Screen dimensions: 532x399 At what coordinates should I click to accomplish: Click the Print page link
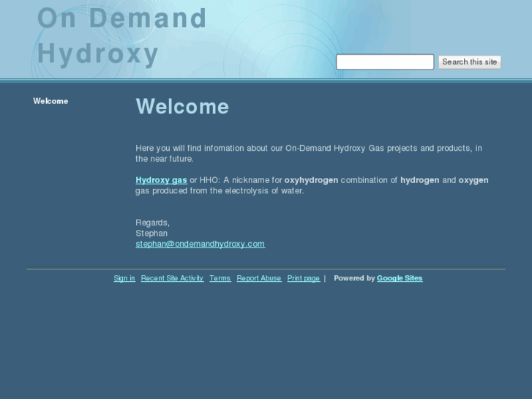click(x=304, y=278)
